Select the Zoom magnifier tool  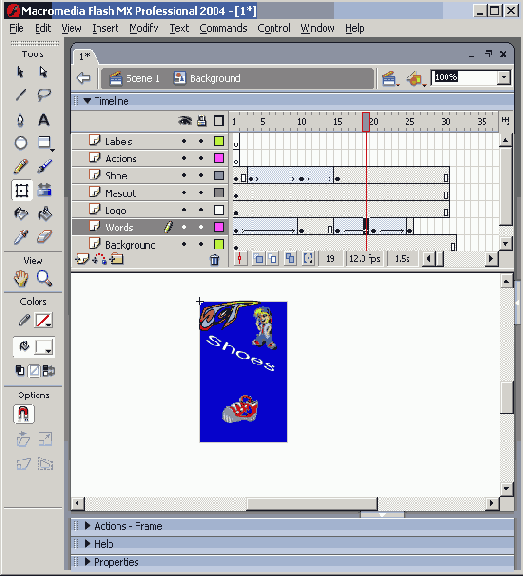(44, 278)
